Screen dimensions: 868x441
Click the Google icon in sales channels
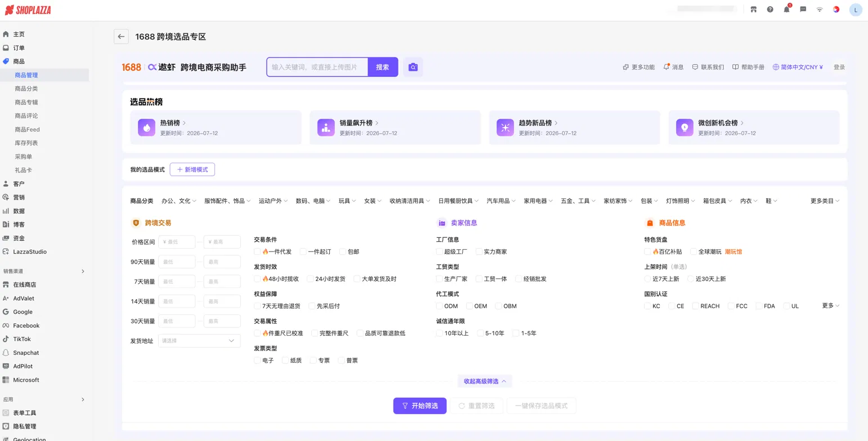pos(6,312)
